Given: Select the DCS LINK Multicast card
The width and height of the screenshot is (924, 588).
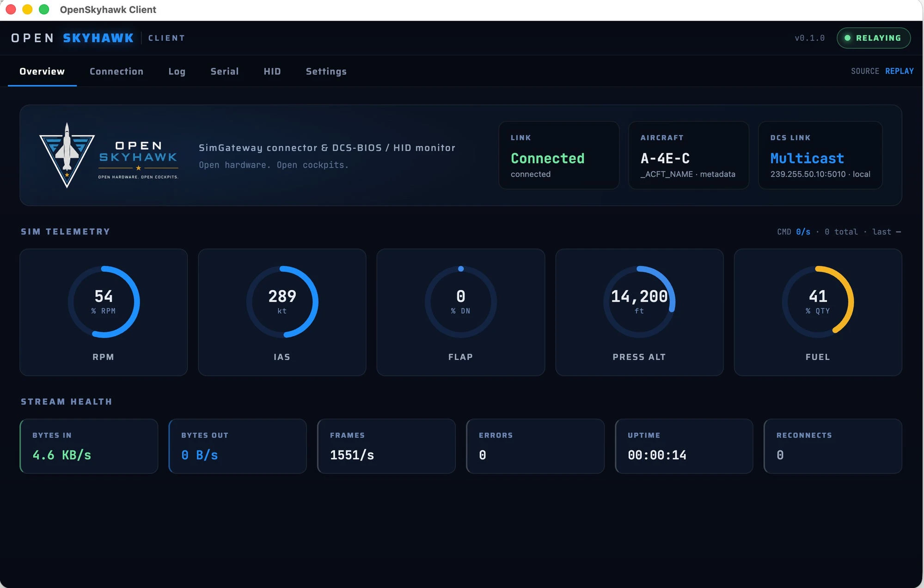Looking at the screenshot, I should tap(820, 155).
